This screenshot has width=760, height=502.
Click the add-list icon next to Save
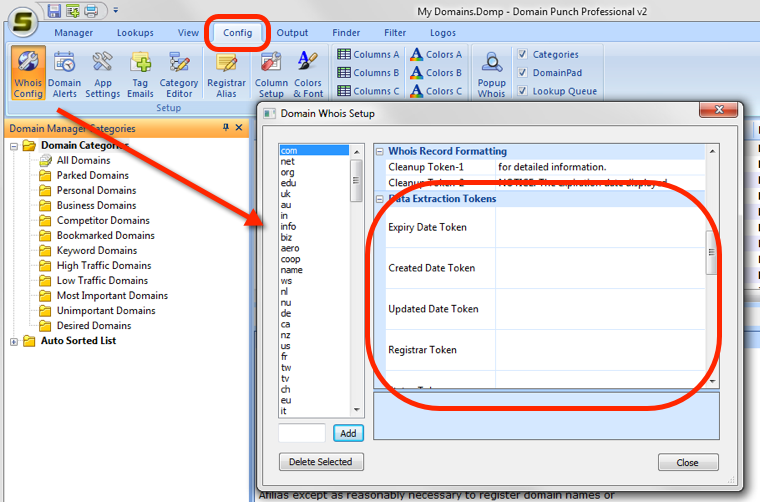point(73,10)
